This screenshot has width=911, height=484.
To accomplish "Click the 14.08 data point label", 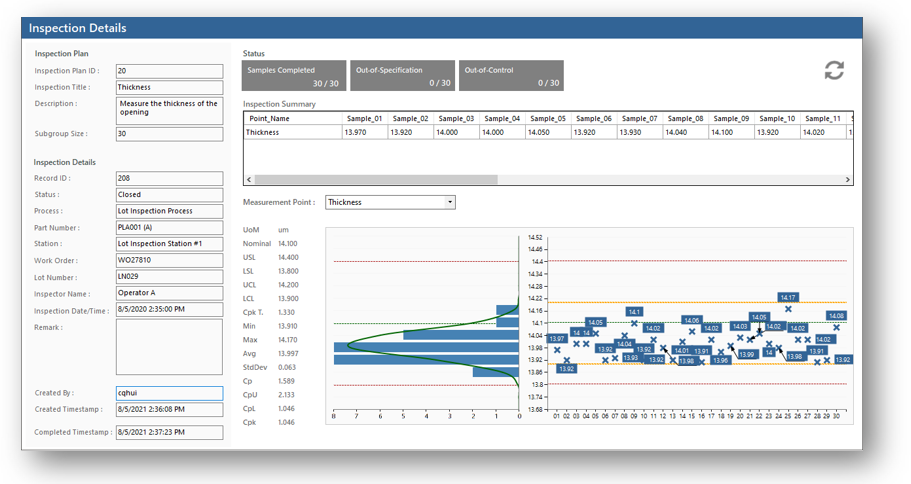I will [x=836, y=316].
